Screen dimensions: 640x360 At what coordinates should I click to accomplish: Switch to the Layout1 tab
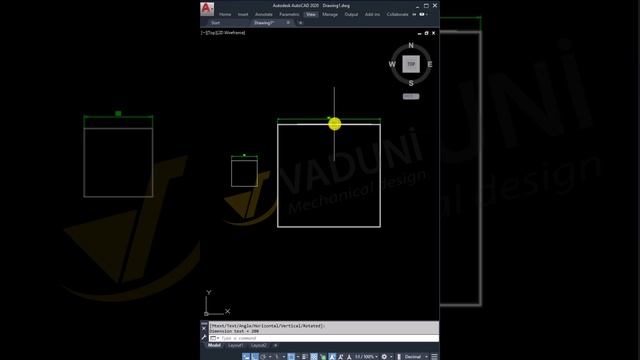pos(236,345)
